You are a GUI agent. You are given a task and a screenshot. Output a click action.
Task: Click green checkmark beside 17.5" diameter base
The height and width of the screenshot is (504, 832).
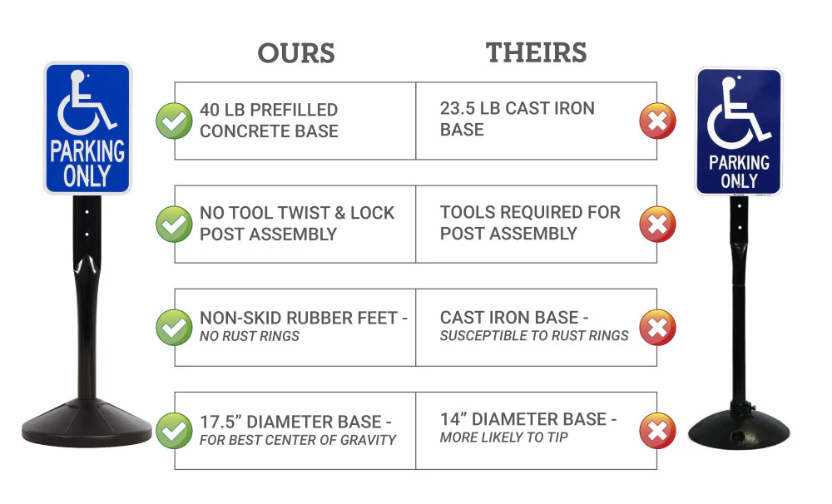(x=174, y=430)
